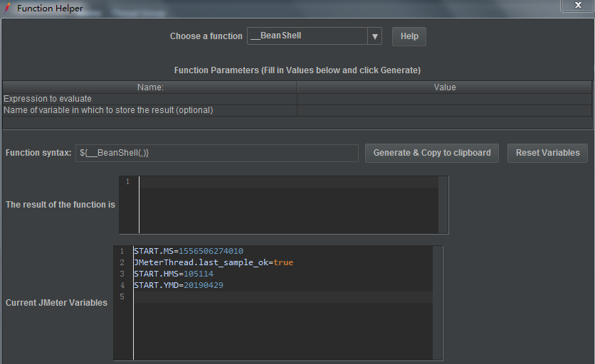Click Generate & Copy to clipboard
Image resolution: width=595 pixels, height=364 pixels.
(x=432, y=153)
